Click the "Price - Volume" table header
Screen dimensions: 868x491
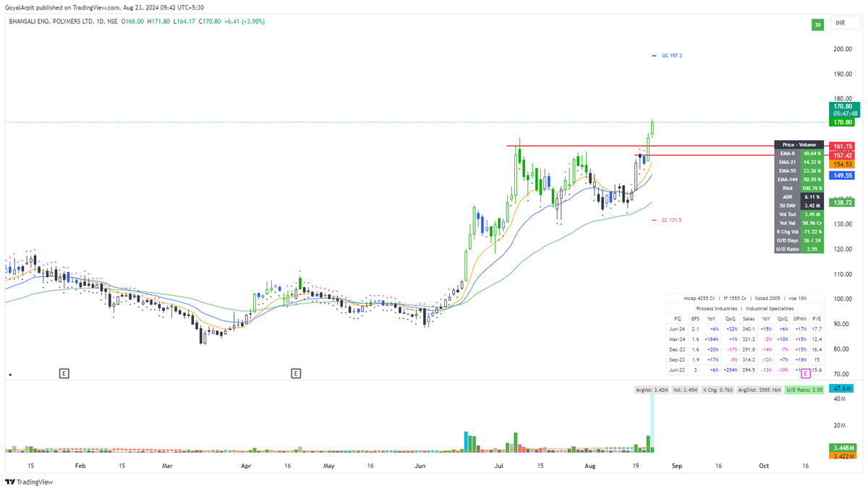point(798,145)
